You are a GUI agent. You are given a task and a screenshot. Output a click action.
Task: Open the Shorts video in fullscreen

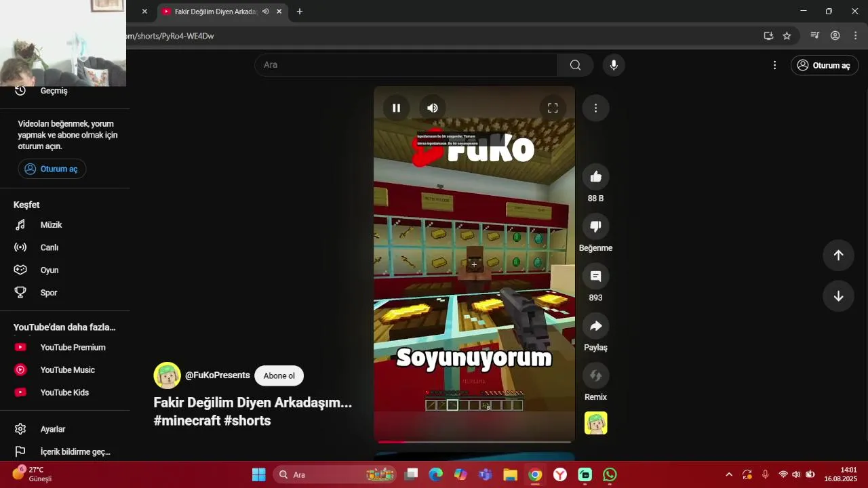[x=553, y=108]
